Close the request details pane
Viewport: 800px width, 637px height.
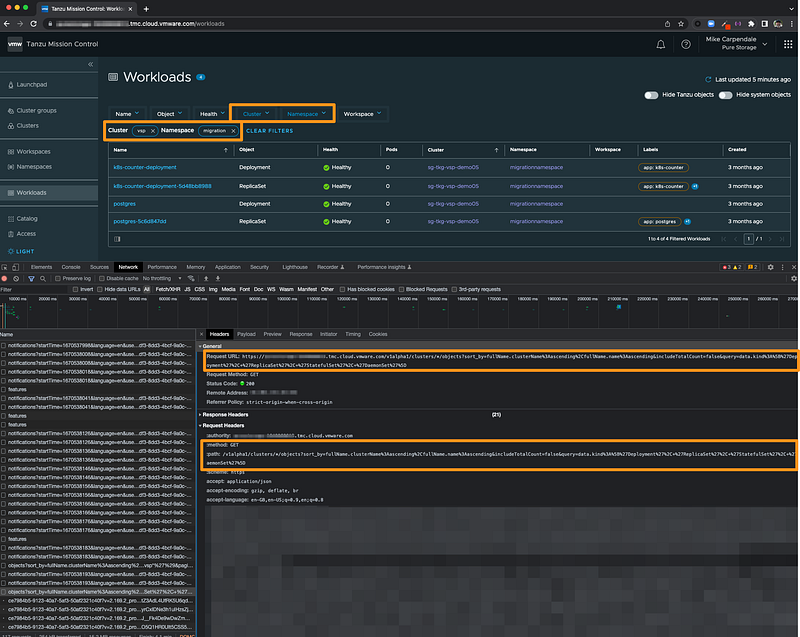point(202,334)
